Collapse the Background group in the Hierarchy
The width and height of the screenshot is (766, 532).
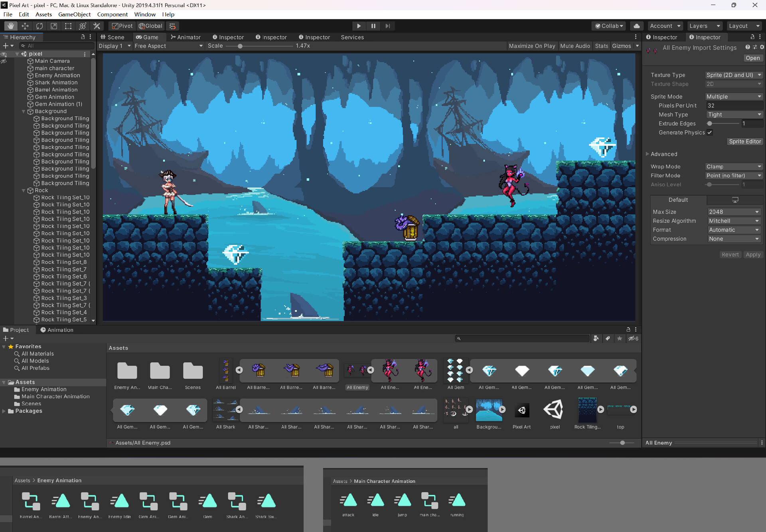coord(24,111)
